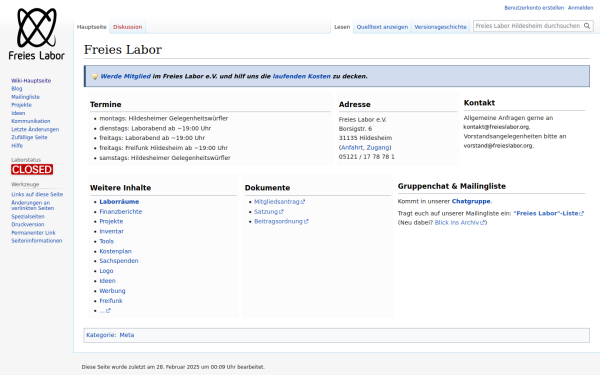Open Spezialseiten in the sidebar

(x=28, y=217)
